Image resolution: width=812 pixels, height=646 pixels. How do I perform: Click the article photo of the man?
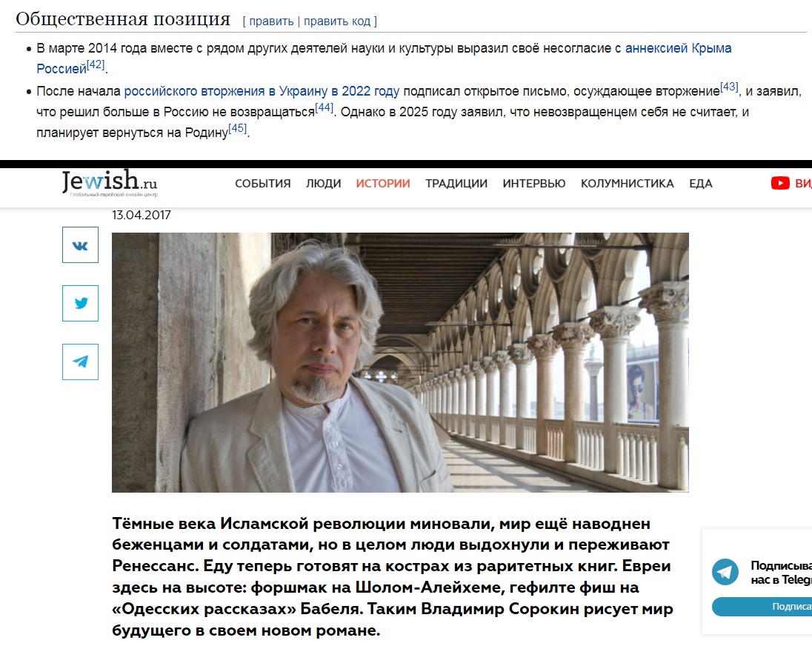(x=400, y=362)
